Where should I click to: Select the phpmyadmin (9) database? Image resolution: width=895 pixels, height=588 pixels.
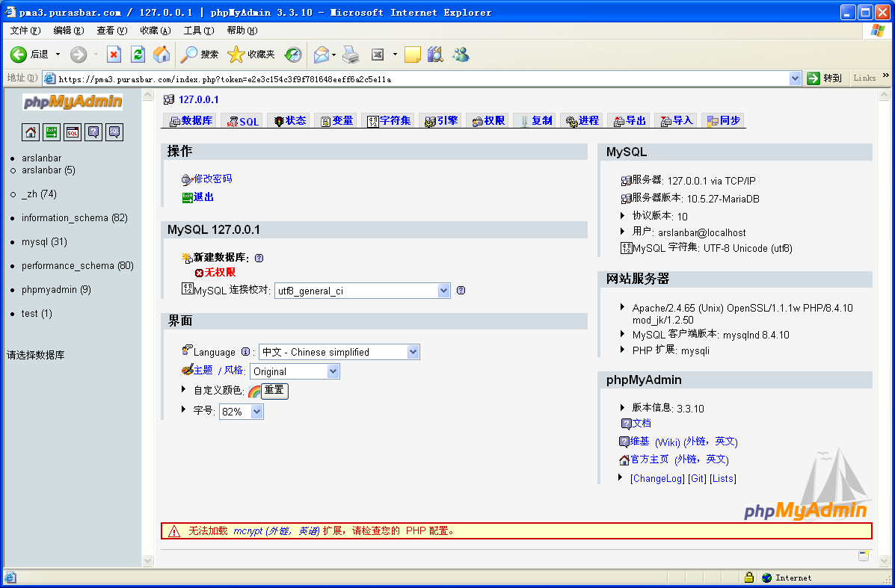(x=56, y=290)
